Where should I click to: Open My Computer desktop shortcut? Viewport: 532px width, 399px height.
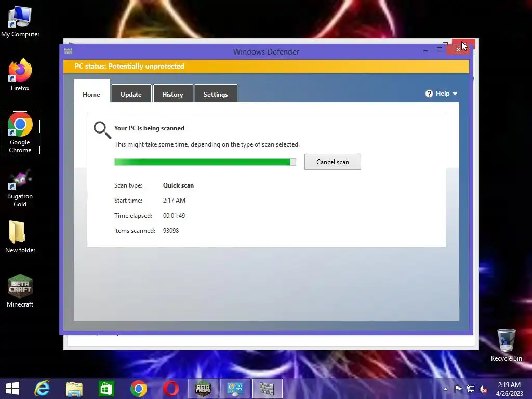[20, 22]
